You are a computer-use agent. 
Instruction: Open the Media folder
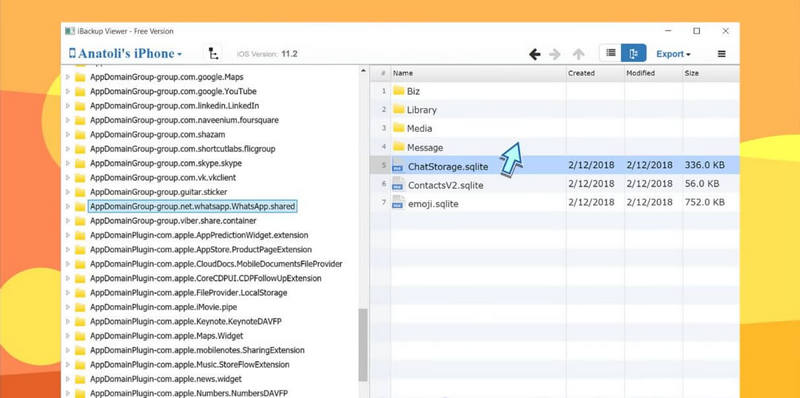[413, 128]
